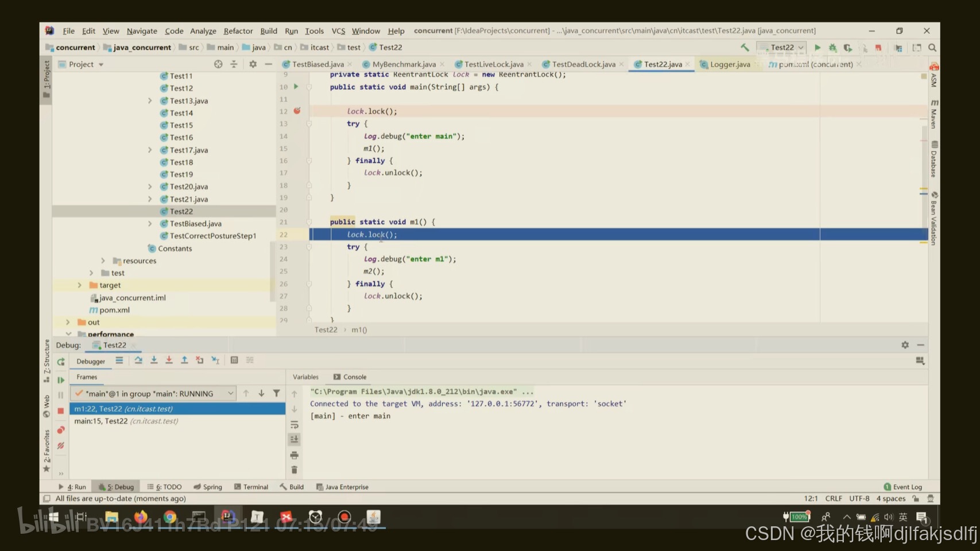Switch to Console tab in debugger
Image resolution: width=980 pixels, height=551 pixels.
coord(350,377)
